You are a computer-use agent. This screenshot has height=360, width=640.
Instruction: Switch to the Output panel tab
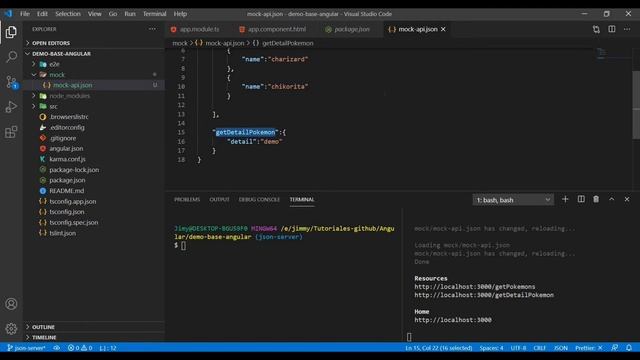coord(219,199)
